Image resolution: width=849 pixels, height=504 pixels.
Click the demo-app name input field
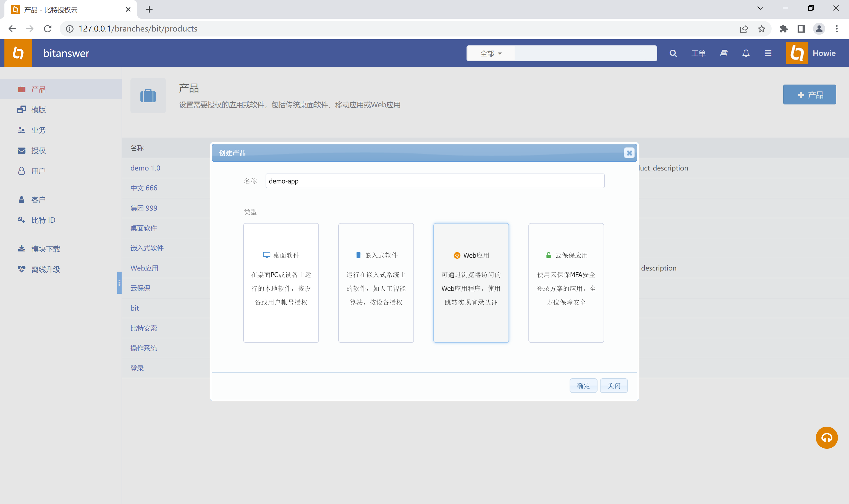[434, 181]
